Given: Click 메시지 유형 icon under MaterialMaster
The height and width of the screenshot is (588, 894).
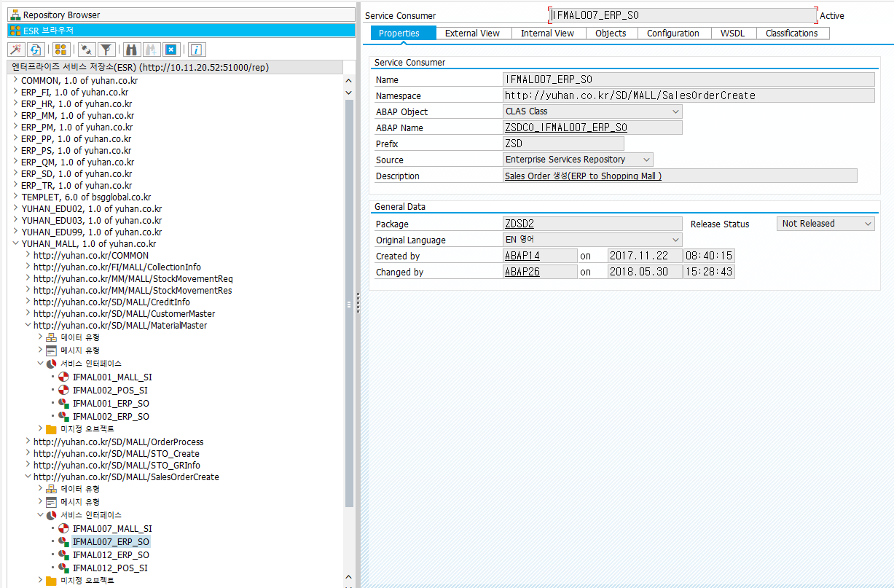Looking at the screenshot, I should [x=51, y=350].
